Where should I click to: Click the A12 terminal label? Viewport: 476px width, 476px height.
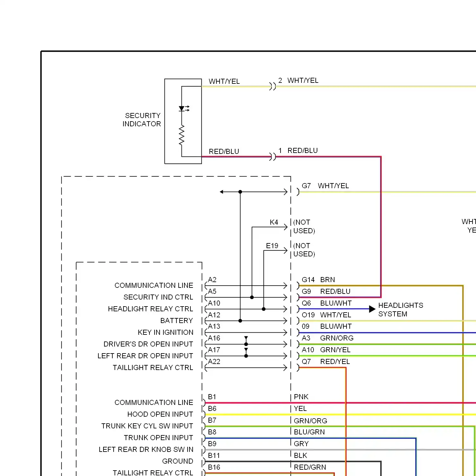pyautogui.click(x=214, y=315)
